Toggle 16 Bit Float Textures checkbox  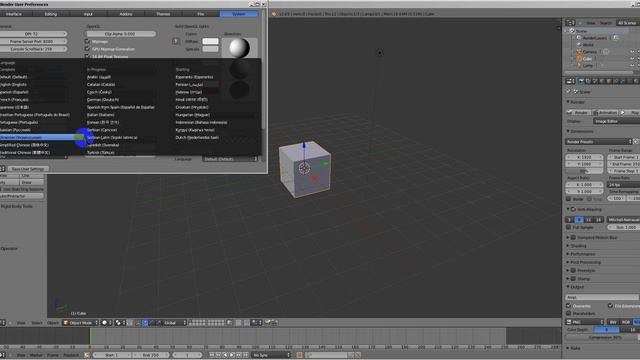(x=87, y=56)
